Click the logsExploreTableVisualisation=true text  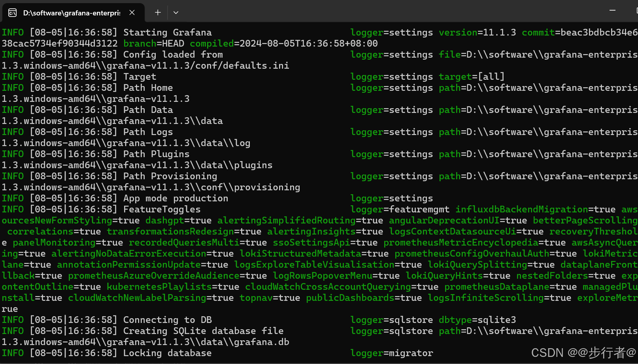[x=328, y=265]
